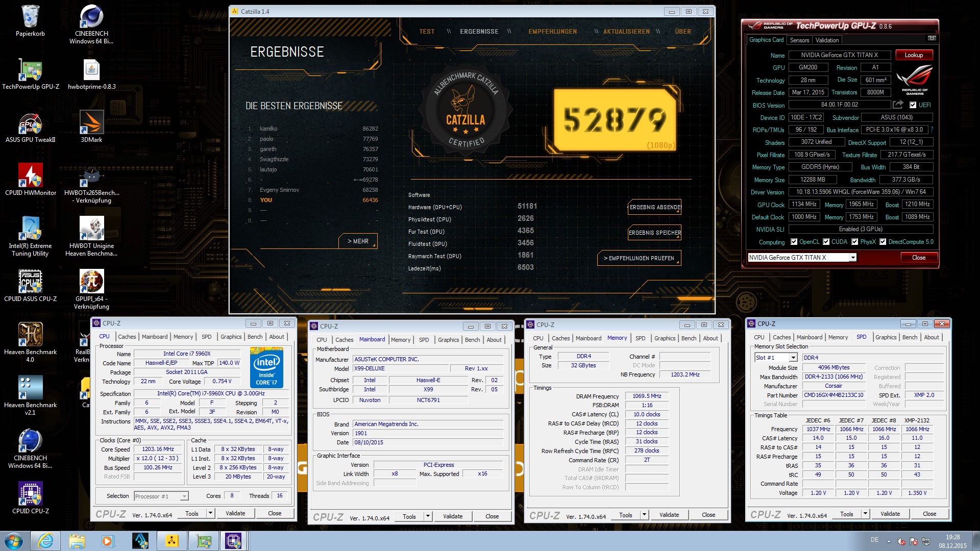Launch the CPUID CPU-Z desktop shortcut
This screenshot has width=980, height=551.
tap(30, 498)
